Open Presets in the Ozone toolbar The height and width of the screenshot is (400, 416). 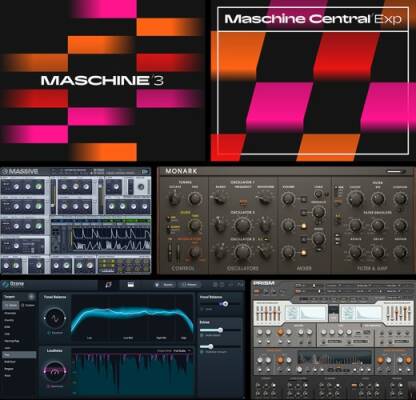[x=189, y=285]
